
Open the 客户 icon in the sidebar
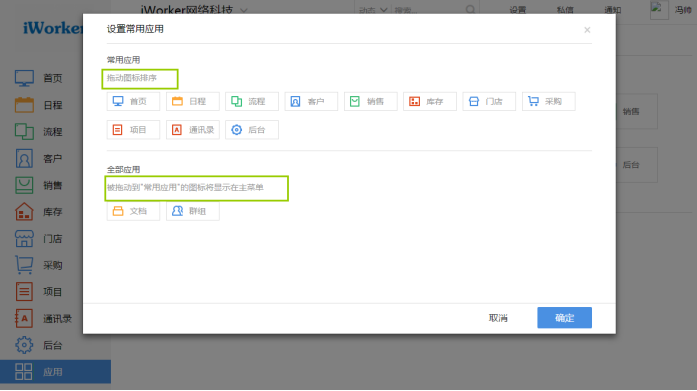pos(24,158)
